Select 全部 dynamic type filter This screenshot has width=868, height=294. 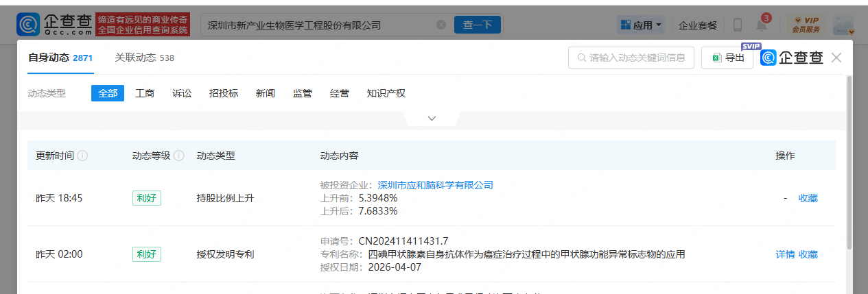click(108, 93)
